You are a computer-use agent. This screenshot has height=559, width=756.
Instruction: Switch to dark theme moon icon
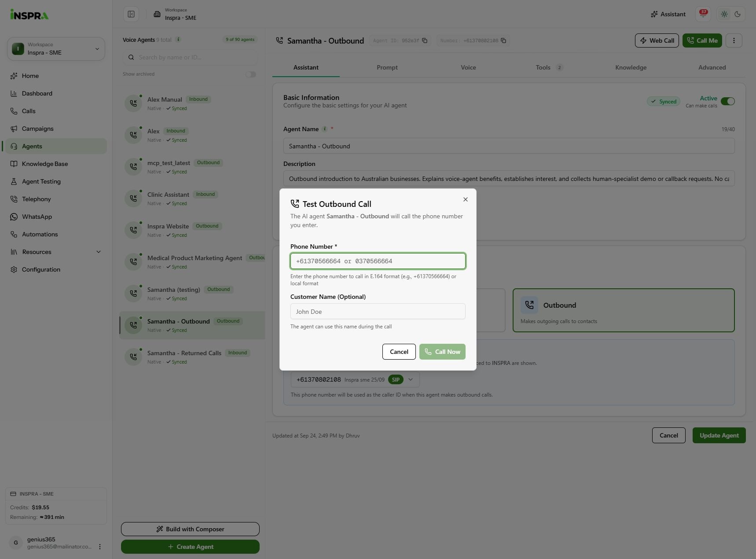tap(738, 14)
